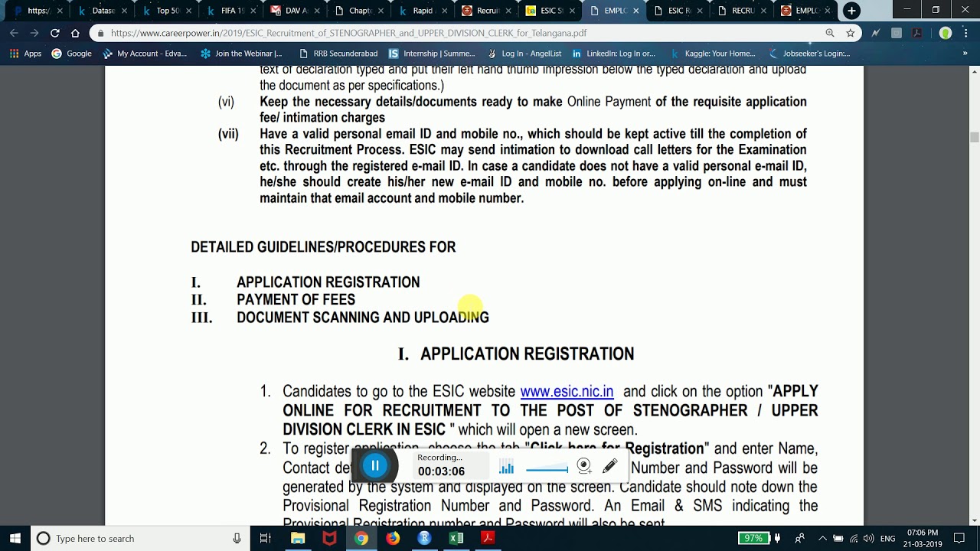Open the Windows Start menu
980x551 pixels.
click(15, 538)
